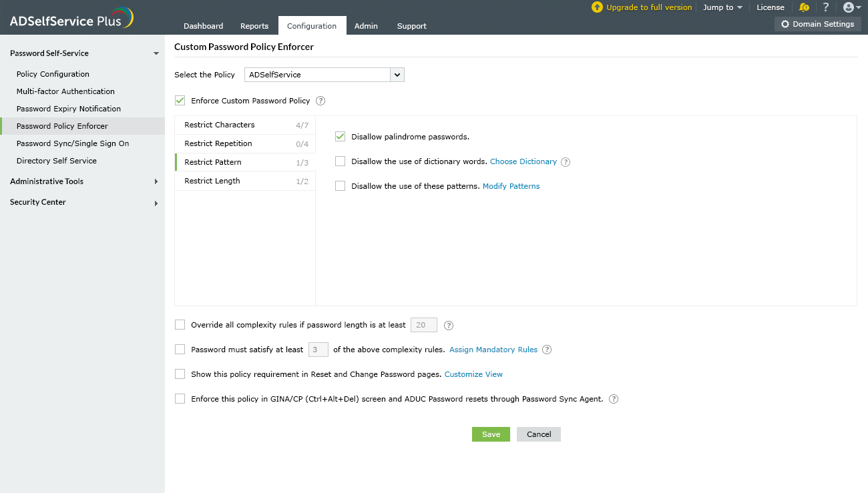Open the Modify Patterns link

pyautogui.click(x=511, y=186)
